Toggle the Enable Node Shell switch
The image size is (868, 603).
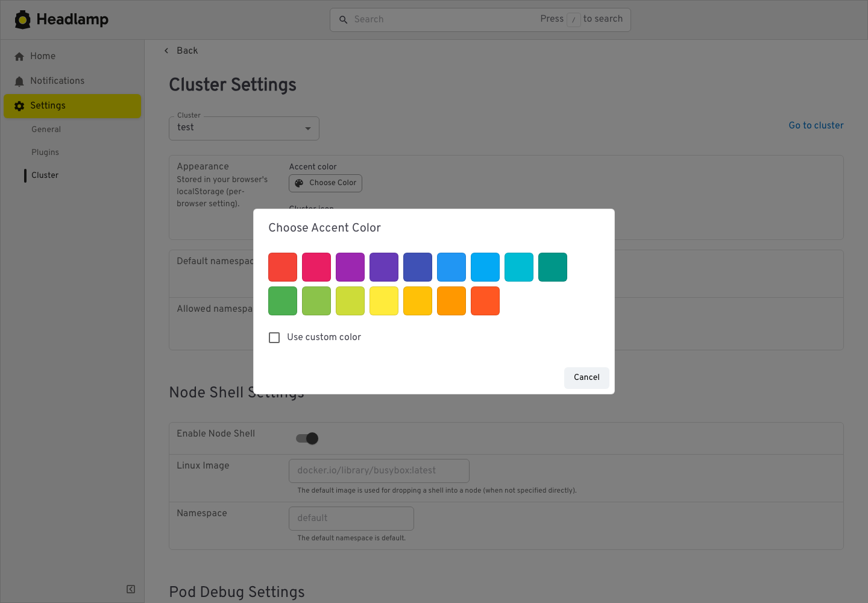(x=307, y=438)
